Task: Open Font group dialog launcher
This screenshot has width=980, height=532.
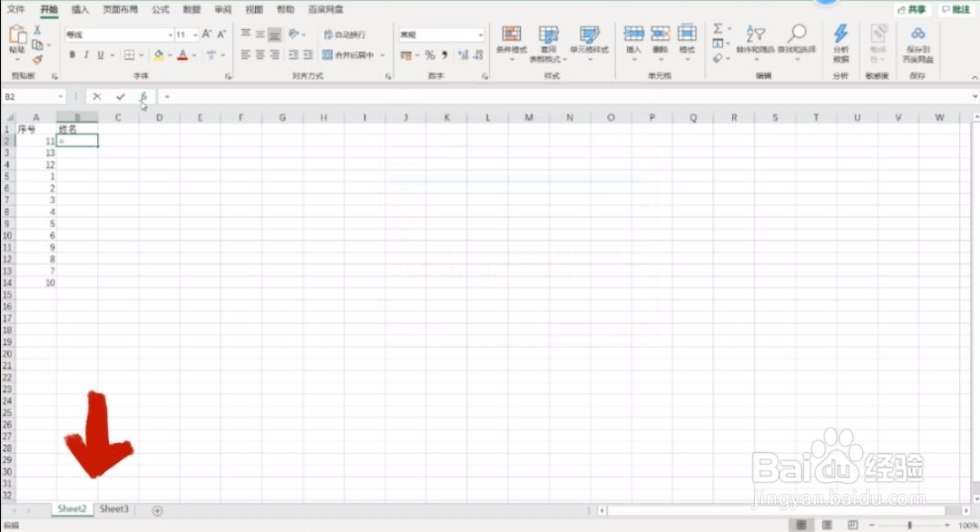Action: (228, 76)
